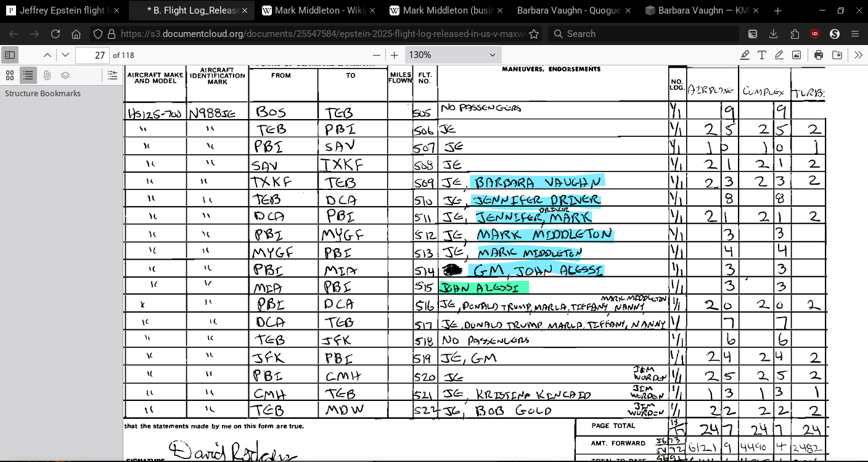
Task: Switch to Jeffrey Epstein flight tab
Action: (x=62, y=10)
